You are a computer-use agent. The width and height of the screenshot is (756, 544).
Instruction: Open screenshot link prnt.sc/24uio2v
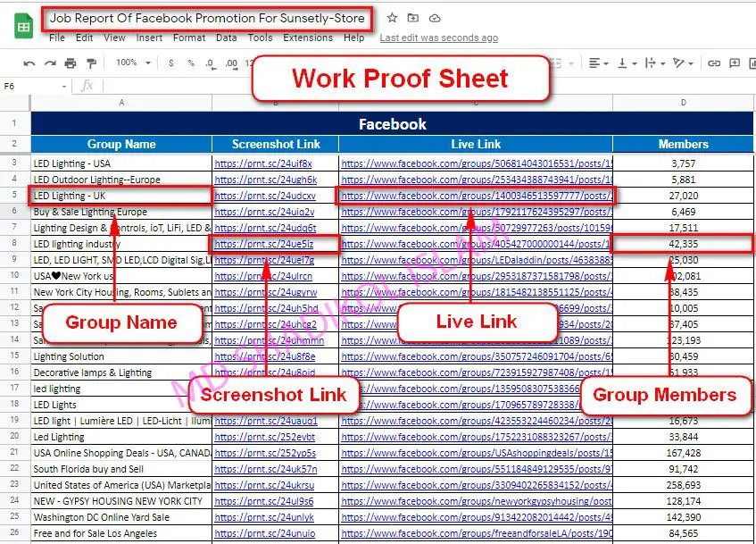coord(264,212)
